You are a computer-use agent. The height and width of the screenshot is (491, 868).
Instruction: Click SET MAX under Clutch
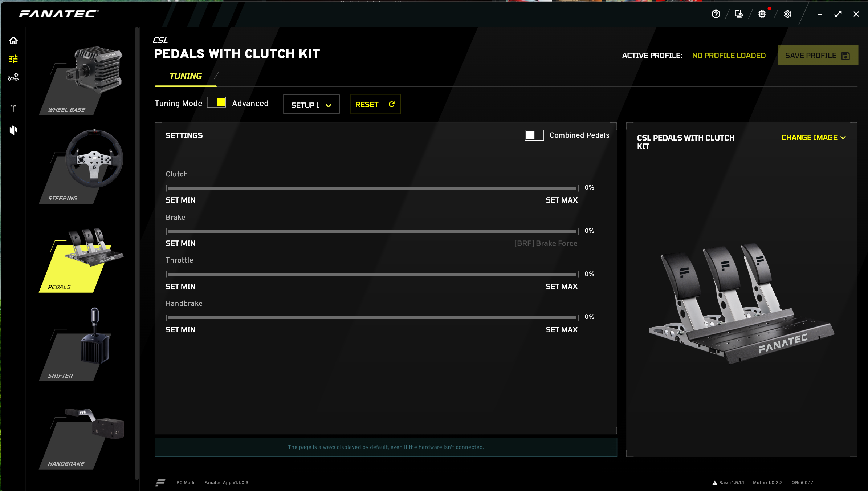(x=561, y=200)
